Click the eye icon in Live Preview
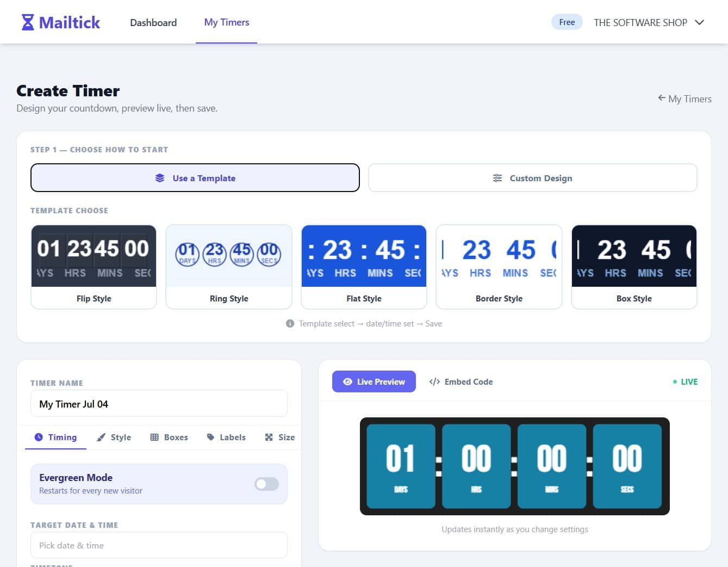The width and height of the screenshot is (728, 567). (347, 381)
